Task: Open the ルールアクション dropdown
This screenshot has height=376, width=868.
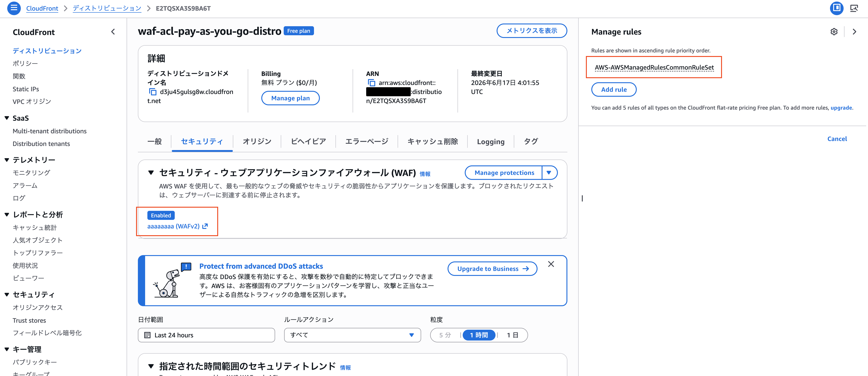Action: 352,335
